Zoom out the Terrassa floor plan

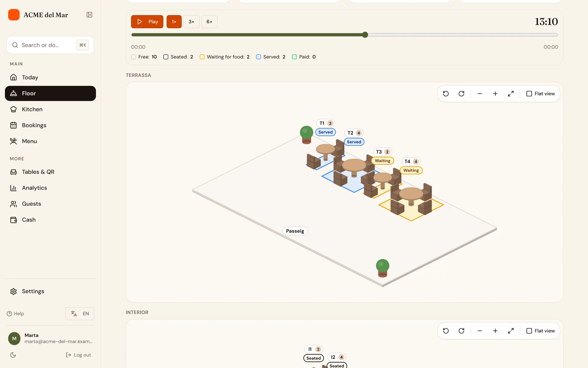(480, 94)
